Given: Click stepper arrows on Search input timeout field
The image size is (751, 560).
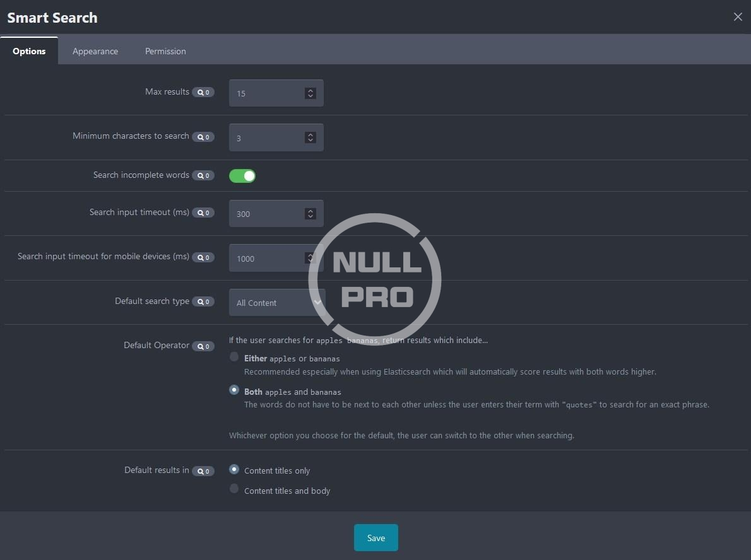Looking at the screenshot, I should point(310,214).
